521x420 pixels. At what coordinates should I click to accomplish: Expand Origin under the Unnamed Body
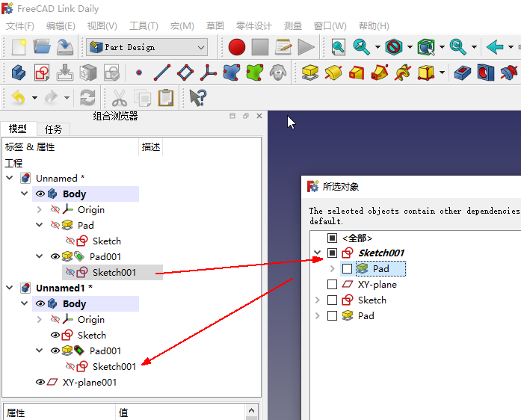tap(39, 210)
